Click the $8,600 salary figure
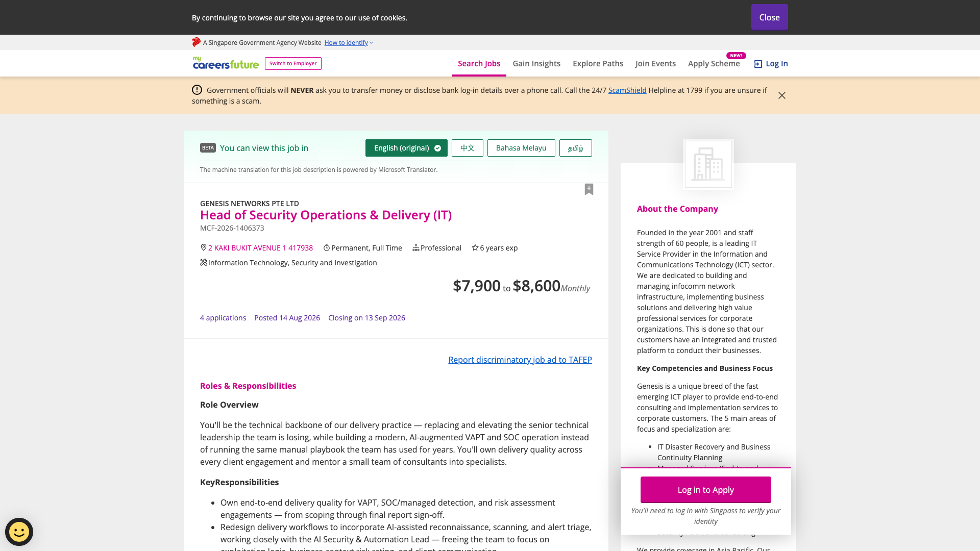The height and width of the screenshot is (551, 980). [x=536, y=286]
